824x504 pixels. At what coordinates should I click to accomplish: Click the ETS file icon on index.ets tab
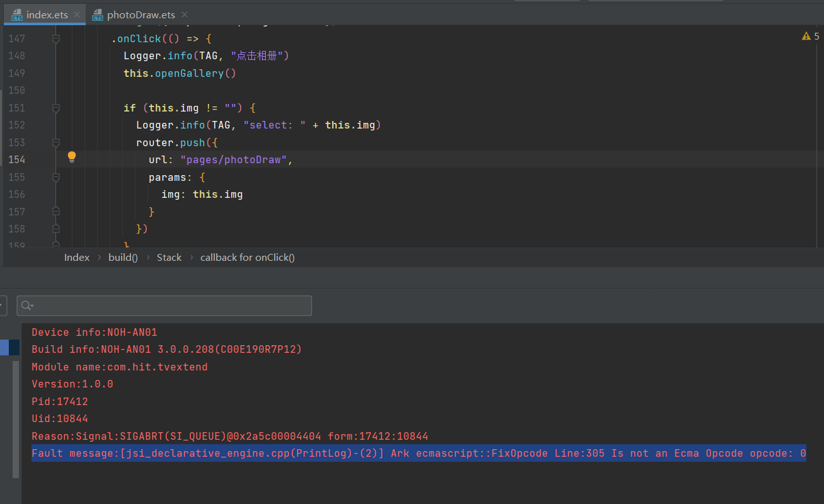pos(17,15)
